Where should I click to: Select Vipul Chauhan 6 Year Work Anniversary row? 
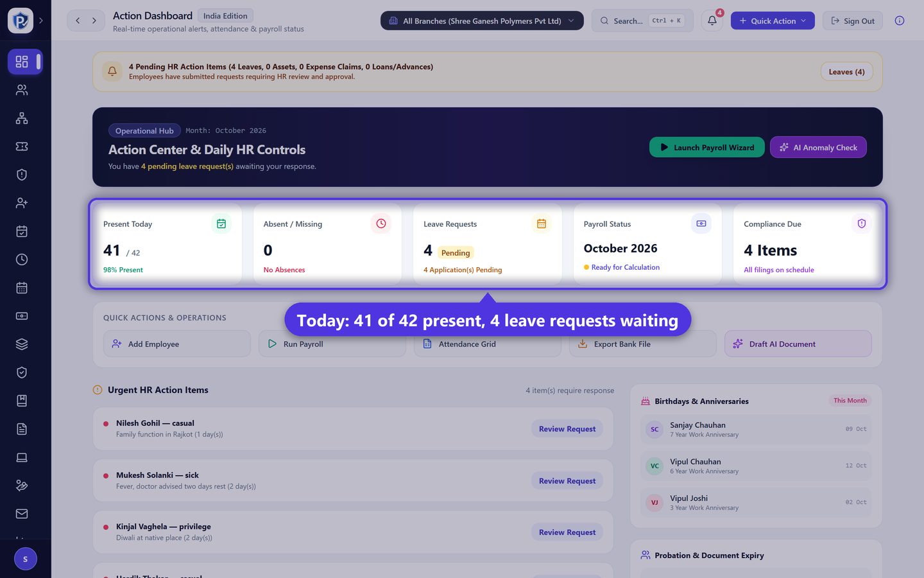(756, 466)
